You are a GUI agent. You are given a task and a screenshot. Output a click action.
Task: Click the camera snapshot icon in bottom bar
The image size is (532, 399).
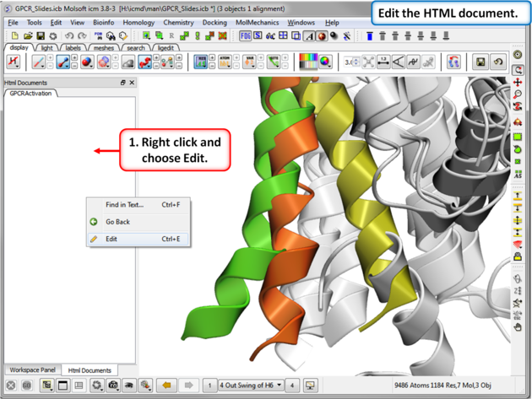(113, 386)
